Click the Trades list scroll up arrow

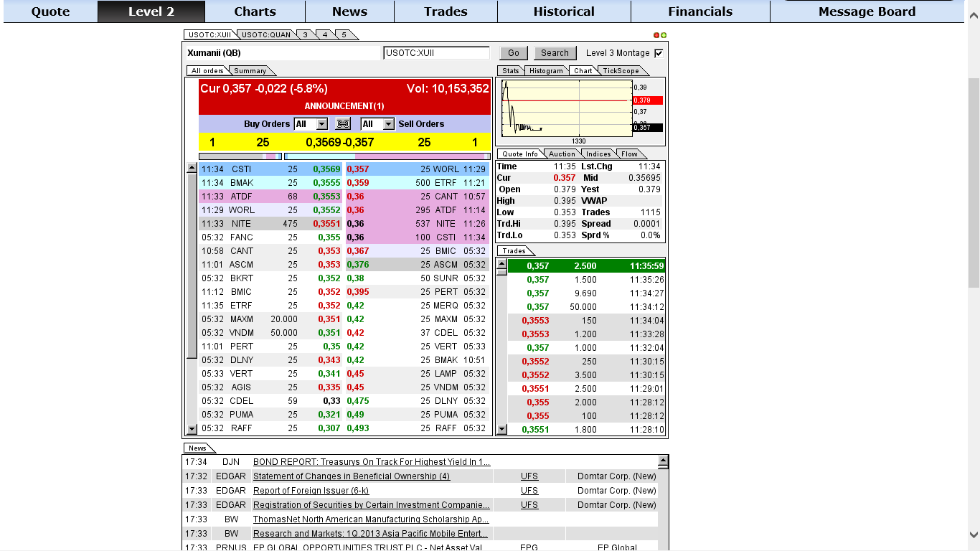(502, 265)
